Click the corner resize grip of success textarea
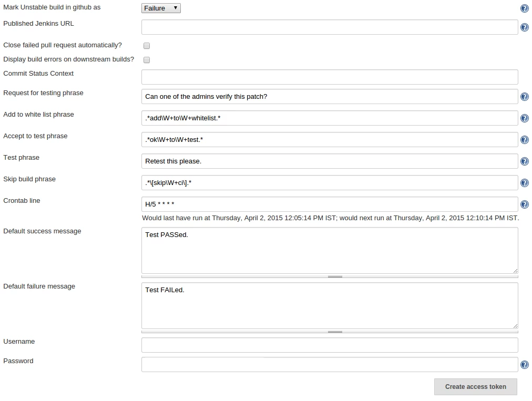Screen dimensions: 532x401 [x=515, y=271]
